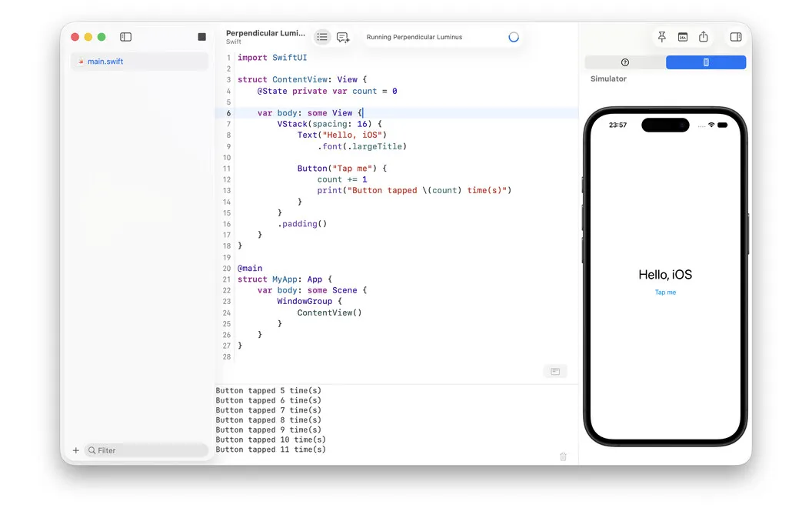Add a new file with the plus button

(x=76, y=450)
